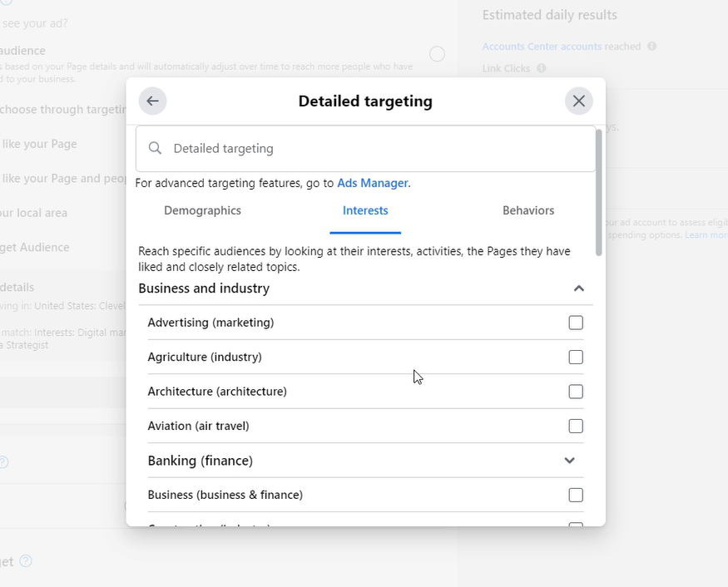Open the help question mark near Budget

(25, 561)
